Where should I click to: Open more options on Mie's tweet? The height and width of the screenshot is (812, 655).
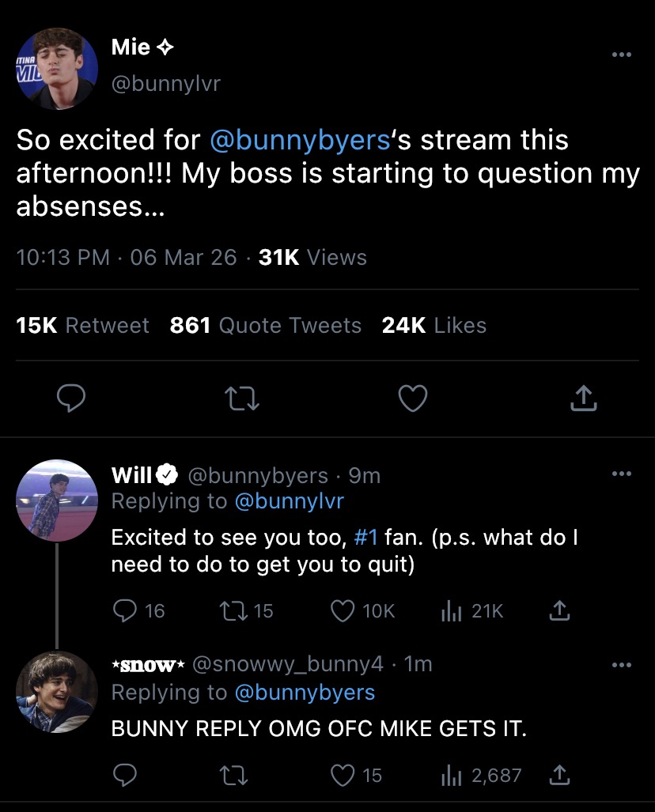pos(623,55)
